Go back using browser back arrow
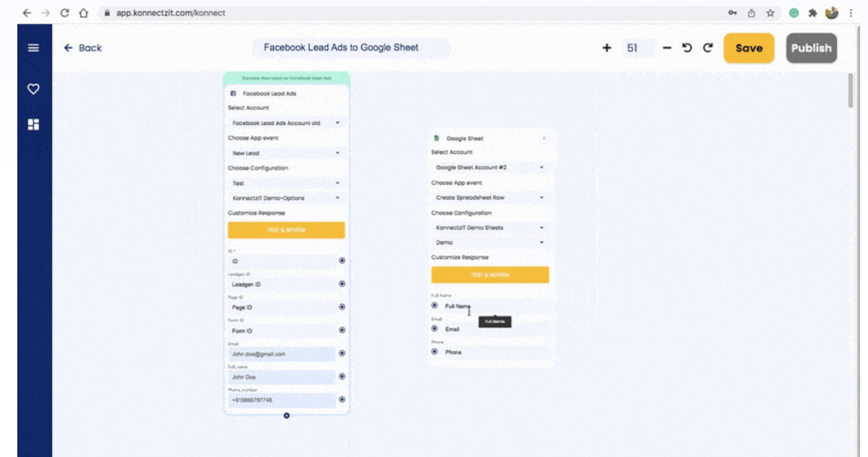This screenshot has width=868, height=457. tap(27, 13)
